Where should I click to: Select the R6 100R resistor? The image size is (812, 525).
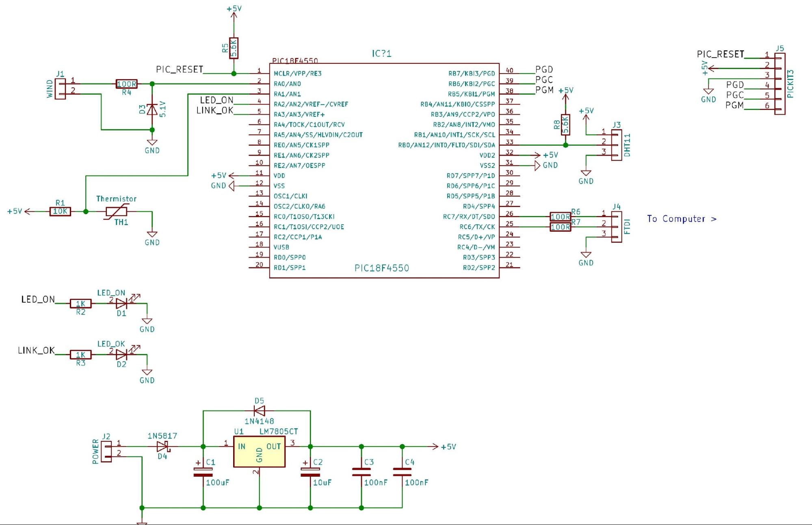tap(561, 217)
